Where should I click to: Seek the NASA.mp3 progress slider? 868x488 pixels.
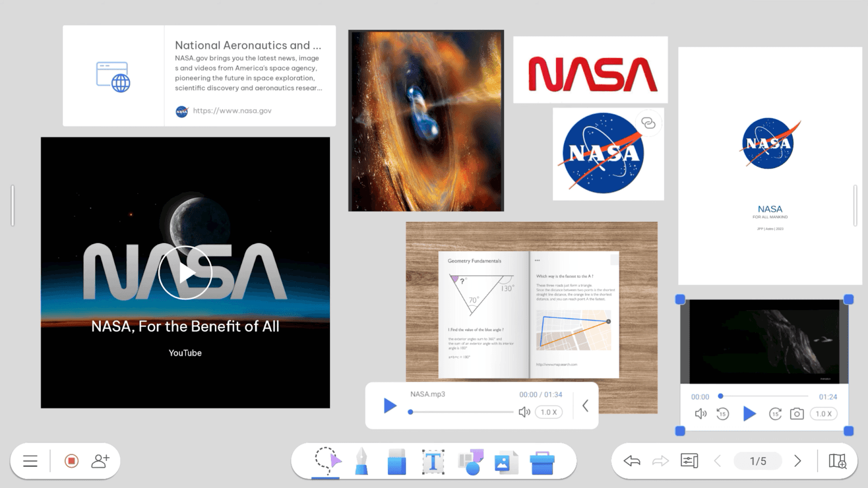tap(461, 412)
